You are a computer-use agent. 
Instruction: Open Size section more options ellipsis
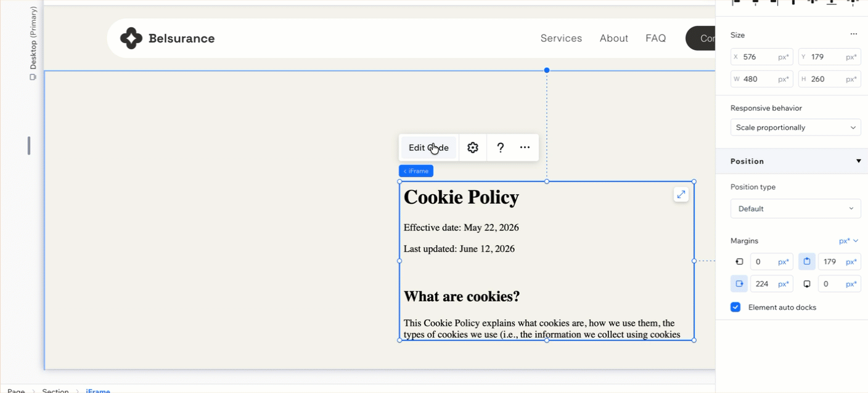(x=853, y=34)
